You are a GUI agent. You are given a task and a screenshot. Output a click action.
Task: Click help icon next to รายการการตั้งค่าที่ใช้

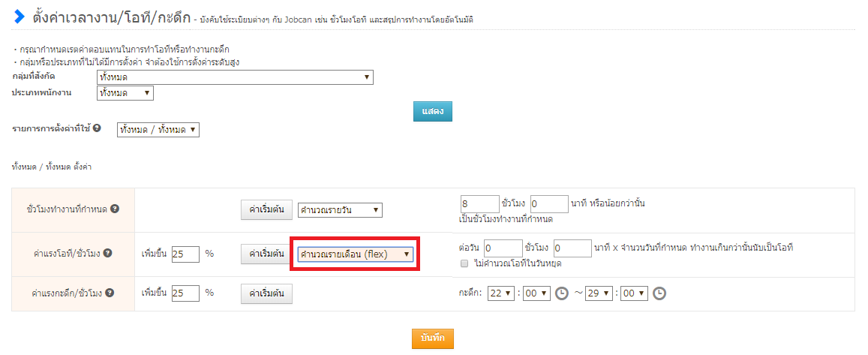[98, 129]
